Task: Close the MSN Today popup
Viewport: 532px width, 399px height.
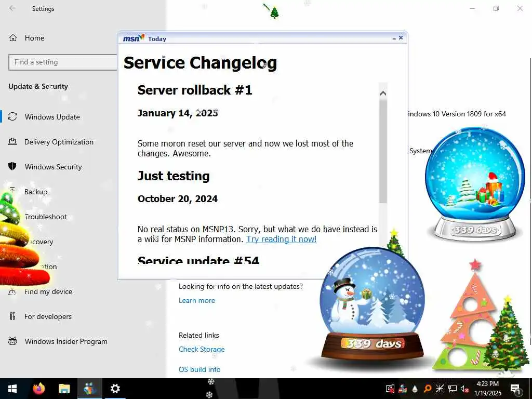Action: (401, 37)
